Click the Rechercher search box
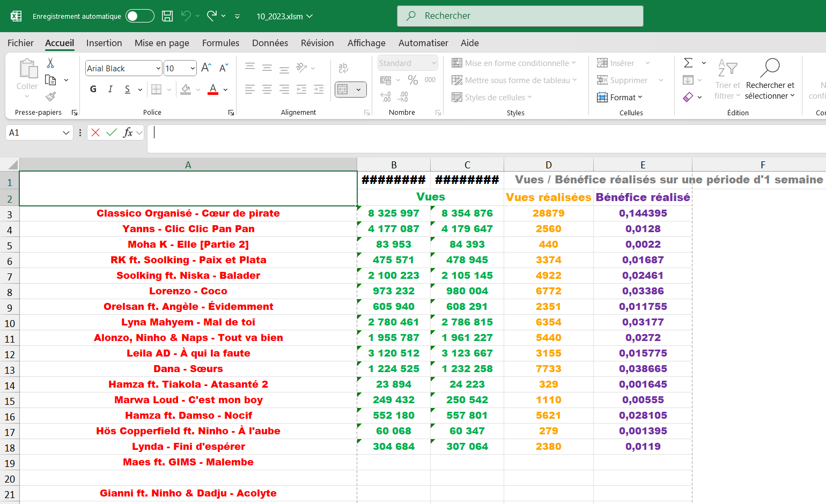The image size is (826, 504). click(520, 16)
